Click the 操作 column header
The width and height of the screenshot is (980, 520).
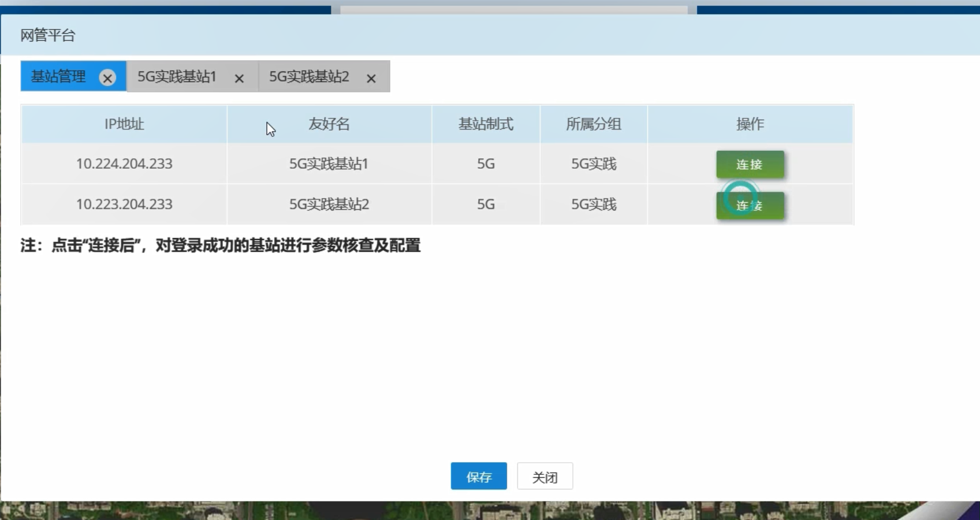coord(750,124)
